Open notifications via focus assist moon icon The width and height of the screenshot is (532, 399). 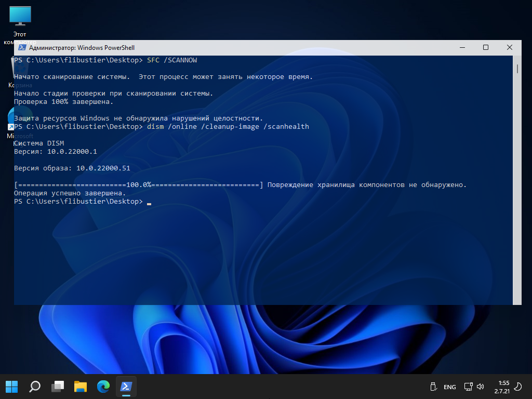(x=518, y=387)
